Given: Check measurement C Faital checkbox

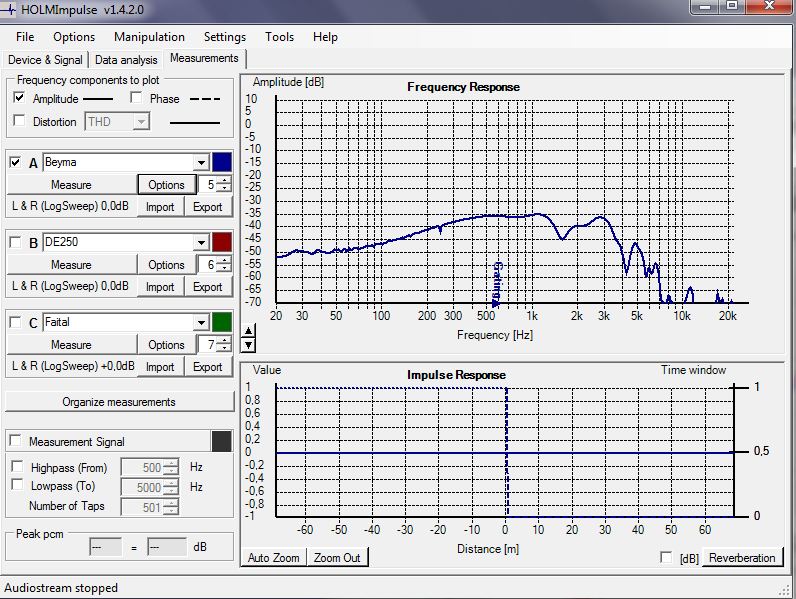Looking at the screenshot, I should [15, 322].
